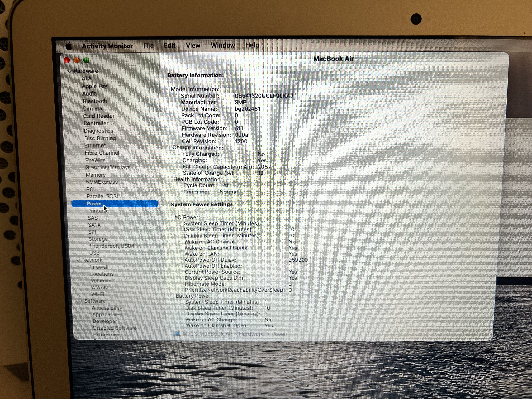Click the System Power Settings heading
Screen dimensions: 532x399
pyautogui.click(x=203, y=204)
